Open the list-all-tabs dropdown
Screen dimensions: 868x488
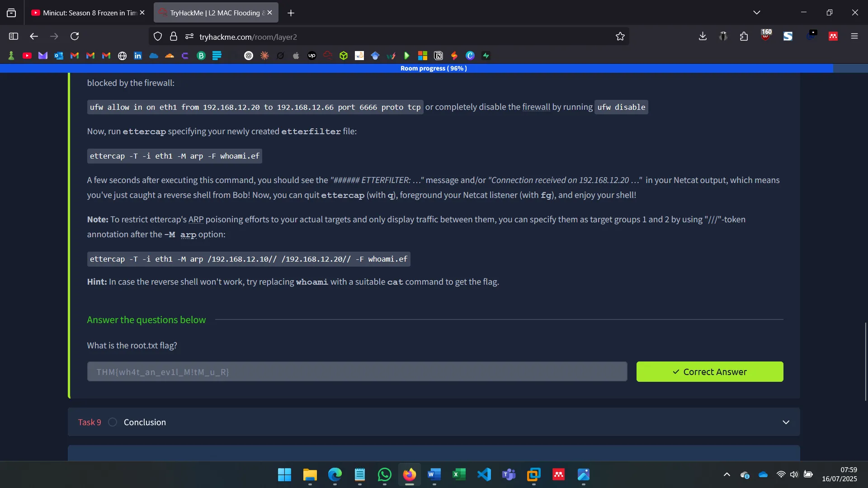757,12
